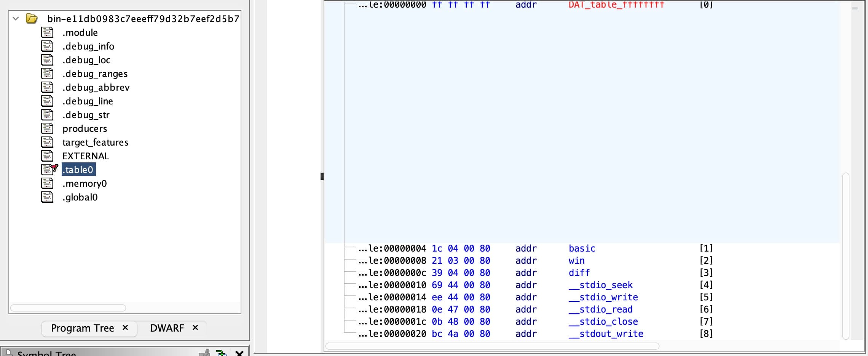
Task: Click the __stdio_write label in listing
Action: click(608, 297)
